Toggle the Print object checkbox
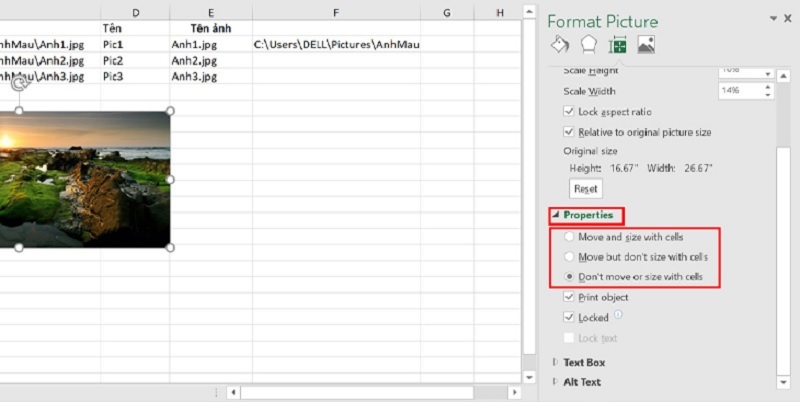Viewport: 800px width, 402px height. pyautogui.click(x=569, y=296)
